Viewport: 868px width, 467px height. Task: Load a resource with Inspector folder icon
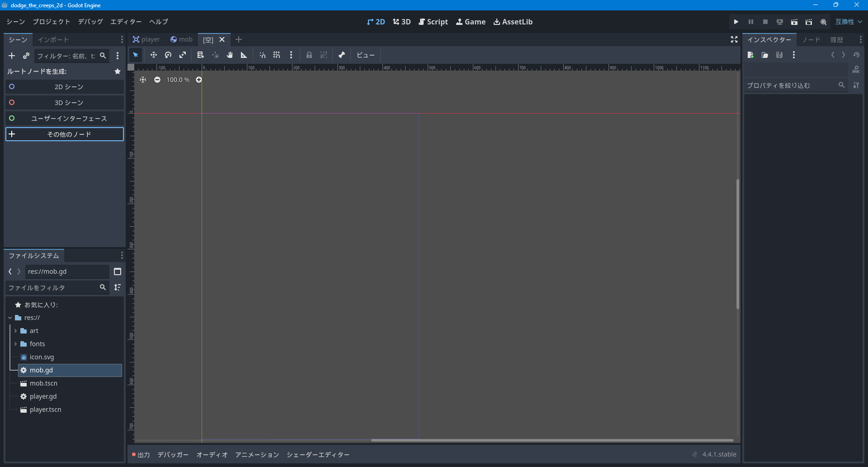coord(765,55)
